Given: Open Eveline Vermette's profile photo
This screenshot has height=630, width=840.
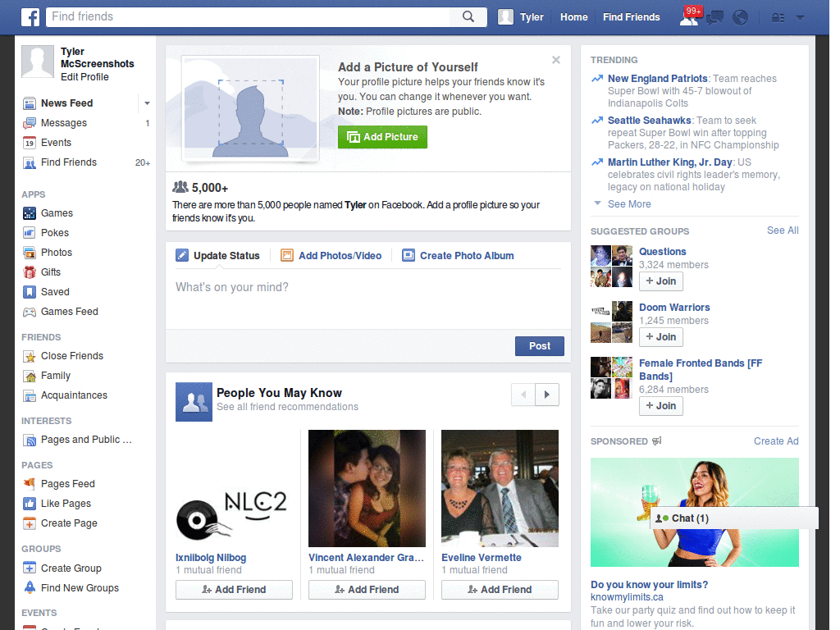Looking at the screenshot, I should pyautogui.click(x=500, y=488).
